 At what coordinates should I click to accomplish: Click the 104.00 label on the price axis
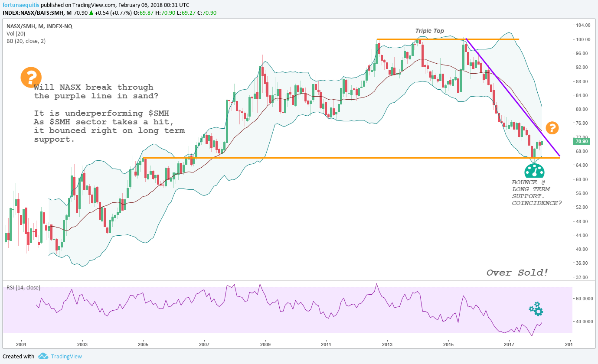coord(583,26)
